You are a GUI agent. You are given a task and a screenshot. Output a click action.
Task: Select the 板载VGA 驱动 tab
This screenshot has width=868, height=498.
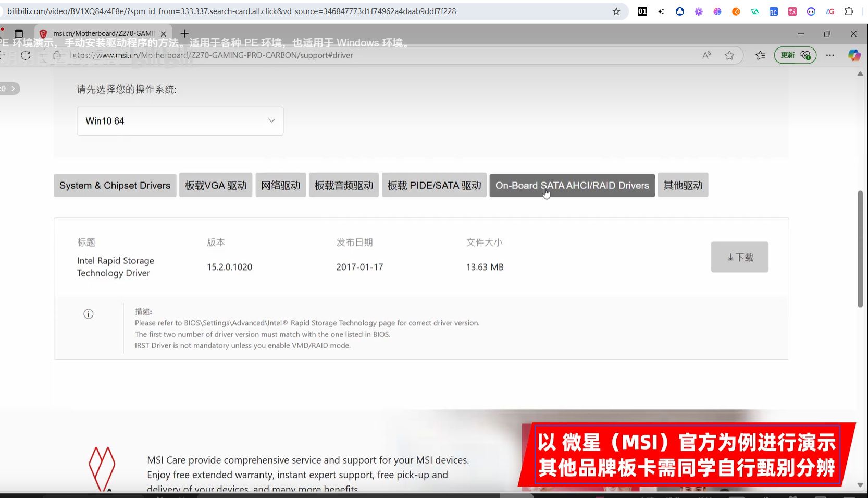click(x=216, y=186)
